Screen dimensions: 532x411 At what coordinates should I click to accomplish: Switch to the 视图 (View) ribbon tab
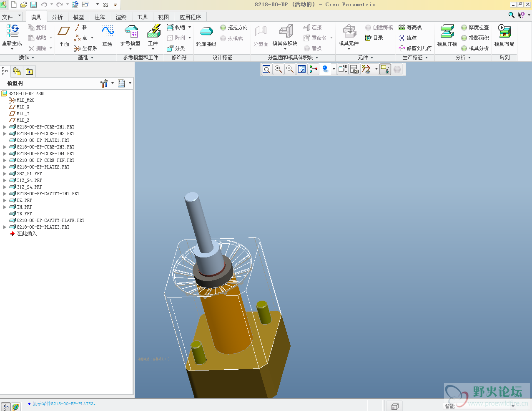coord(163,17)
